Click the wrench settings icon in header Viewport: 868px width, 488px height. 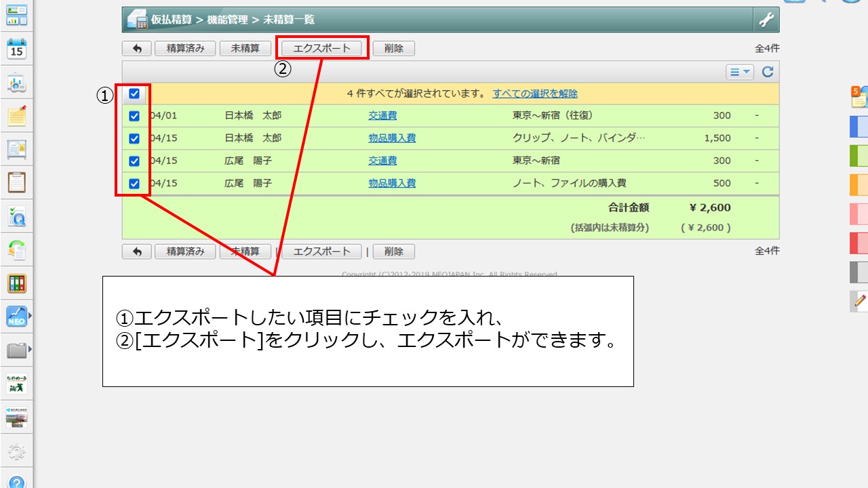click(x=766, y=20)
